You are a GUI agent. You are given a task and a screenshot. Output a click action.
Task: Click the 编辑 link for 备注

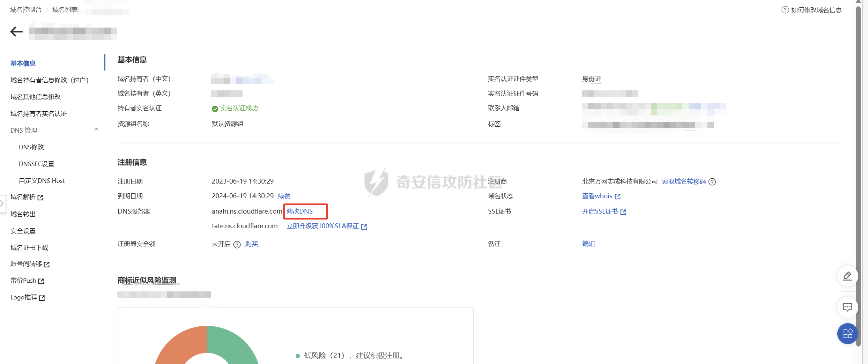coord(588,244)
